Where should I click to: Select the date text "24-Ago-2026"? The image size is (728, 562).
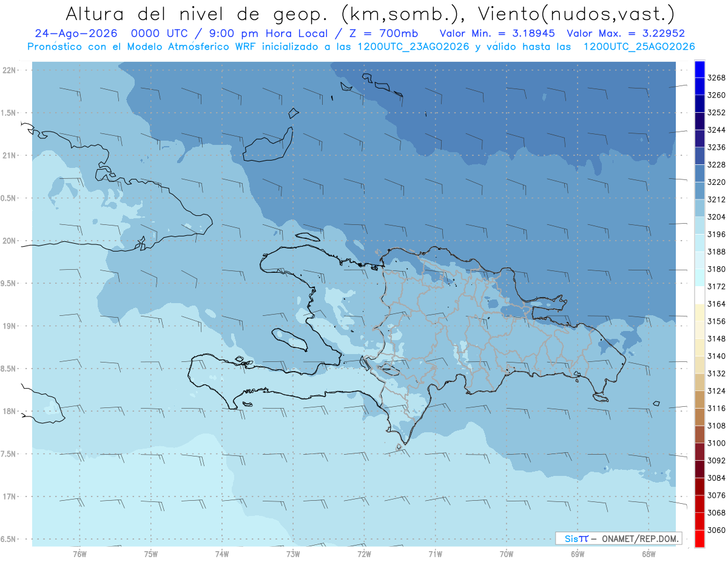pyautogui.click(x=76, y=33)
